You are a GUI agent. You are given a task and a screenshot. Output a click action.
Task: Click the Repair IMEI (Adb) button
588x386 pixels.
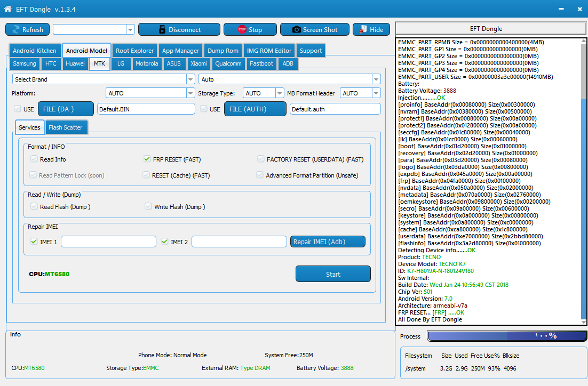pyautogui.click(x=328, y=242)
